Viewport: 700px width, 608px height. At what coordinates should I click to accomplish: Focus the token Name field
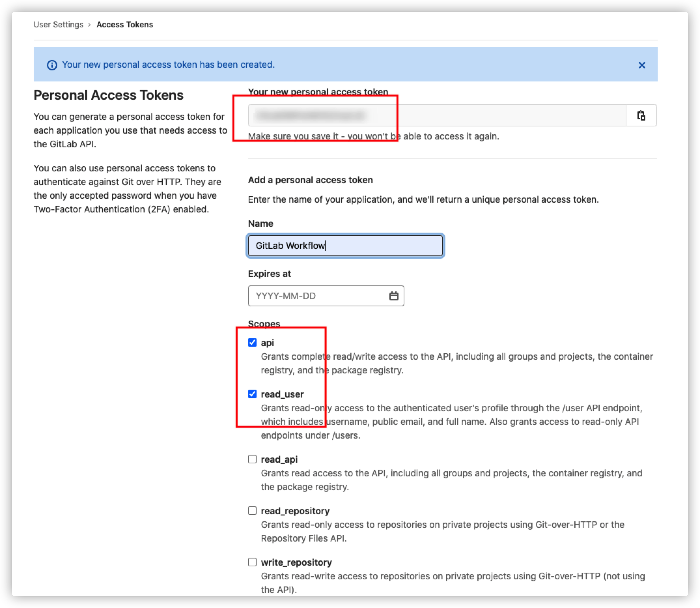coord(345,246)
